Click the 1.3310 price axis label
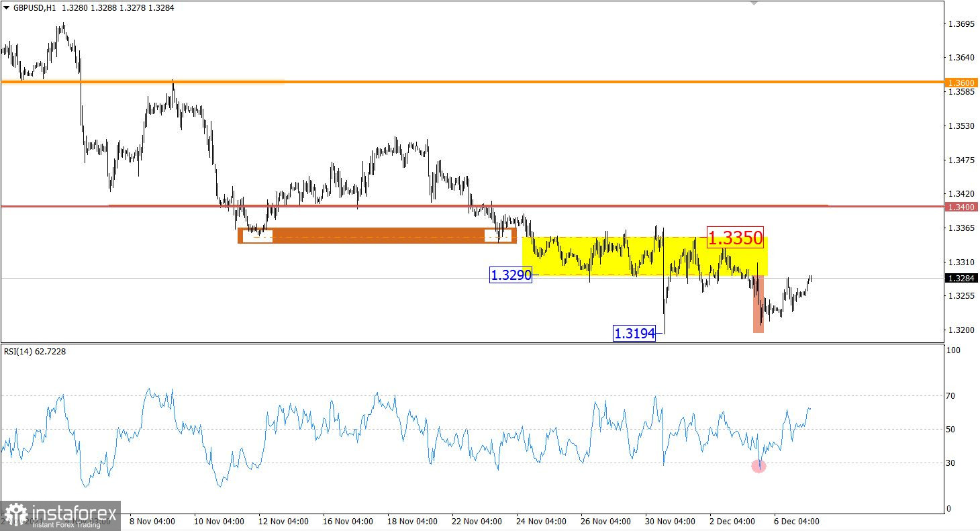980x531 pixels. tap(960, 262)
